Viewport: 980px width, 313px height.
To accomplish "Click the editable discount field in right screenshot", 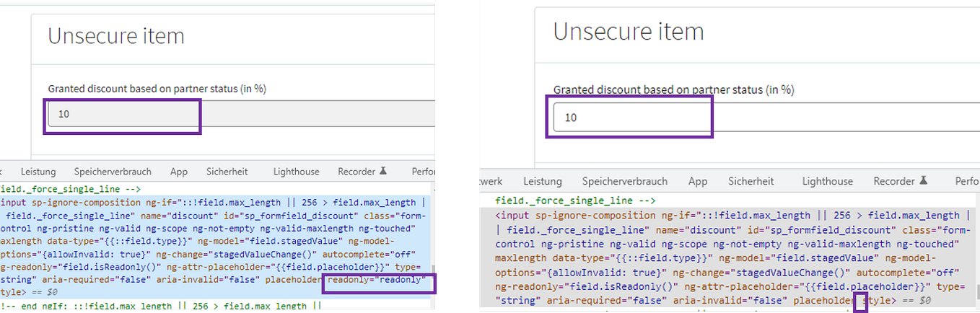I will 766,118.
